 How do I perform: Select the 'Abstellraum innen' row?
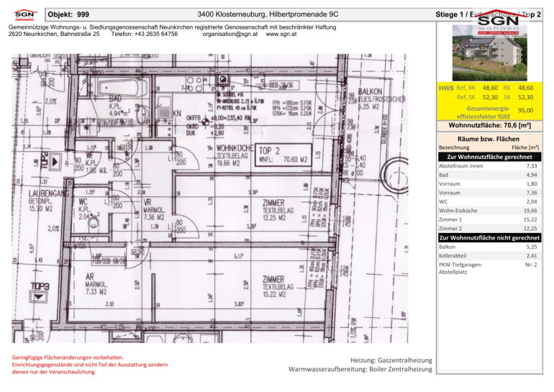(x=490, y=166)
